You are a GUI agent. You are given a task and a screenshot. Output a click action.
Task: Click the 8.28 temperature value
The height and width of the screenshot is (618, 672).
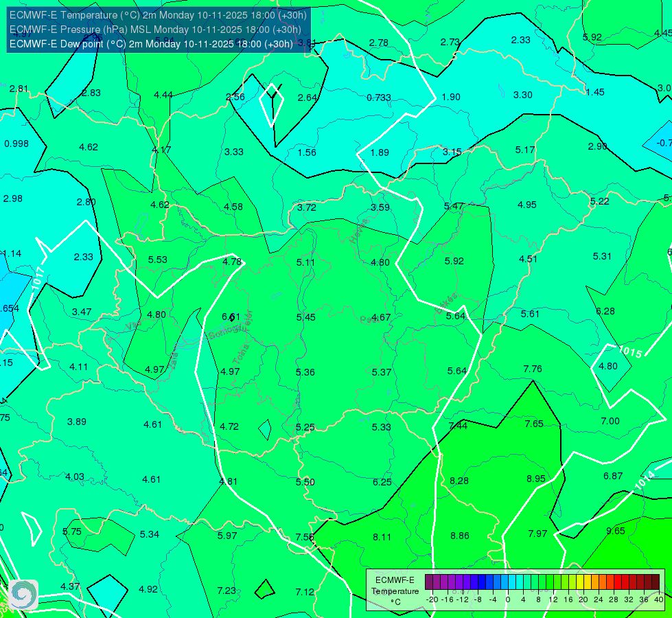[459, 481]
